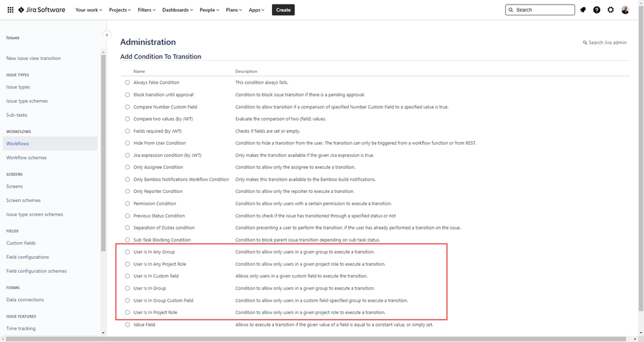Viewport: 644px width, 342px height.
Task: Open Custom fields sidebar link
Action: point(21,243)
